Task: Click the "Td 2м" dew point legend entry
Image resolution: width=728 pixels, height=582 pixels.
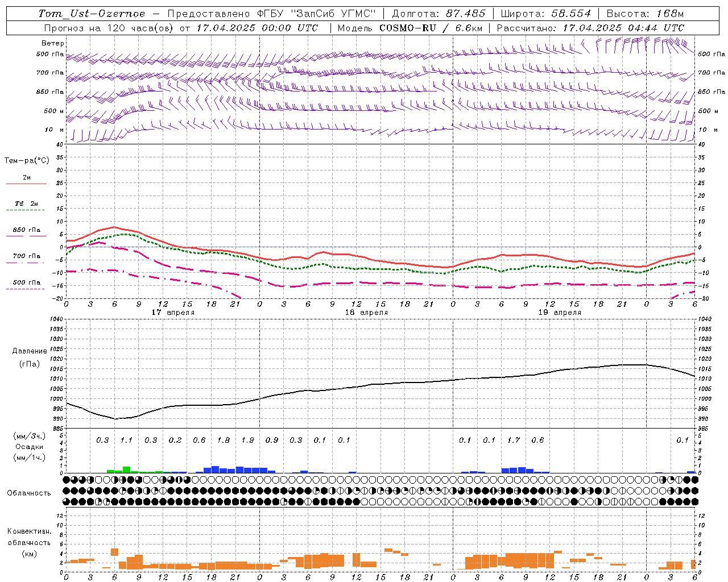Action: (27, 203)
